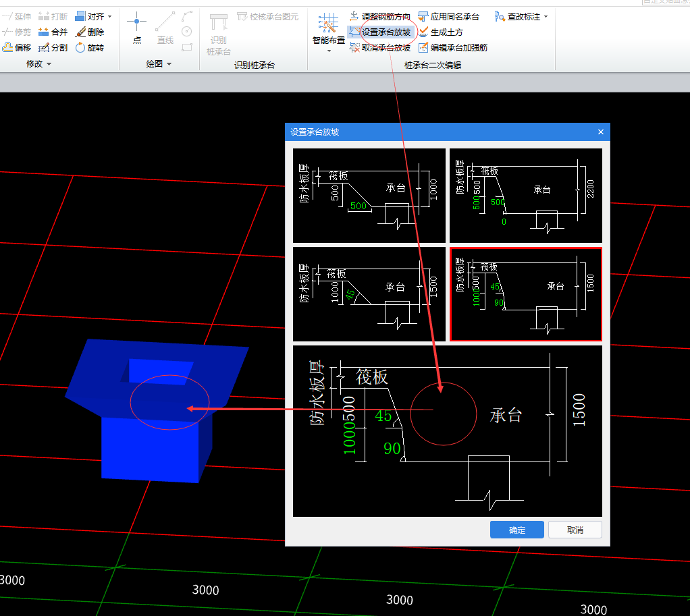Click 编辑承台加强筋 in the ribbon
The width and height of the screenshot is (690, 616).
tap(452, 47)
